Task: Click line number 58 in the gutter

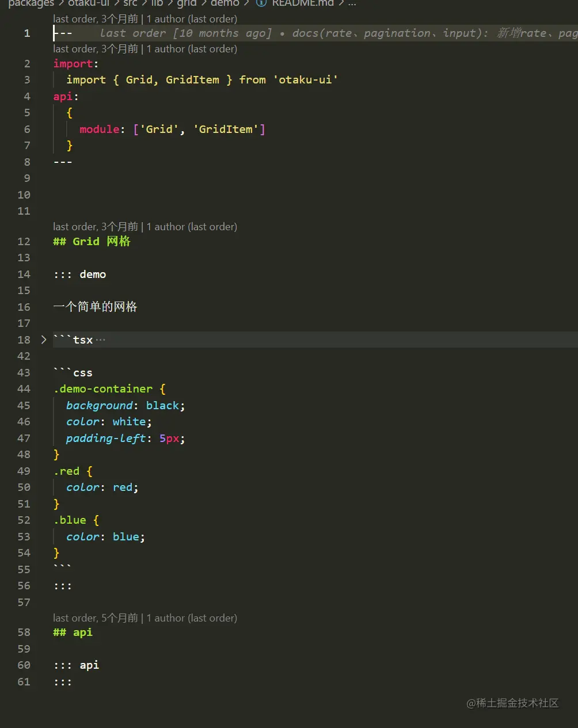Action: [x=24, y=632]
